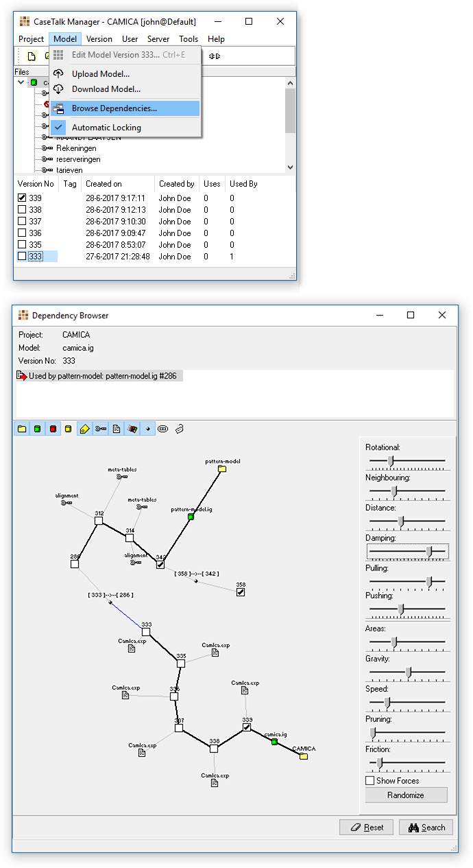Check version 337 checkbox

tap(22, 222)
